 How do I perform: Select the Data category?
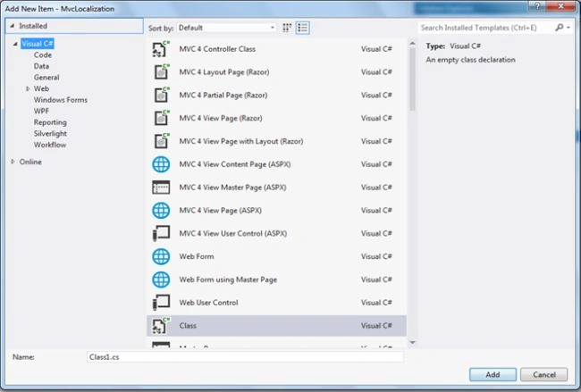click(x=41, y=66)
